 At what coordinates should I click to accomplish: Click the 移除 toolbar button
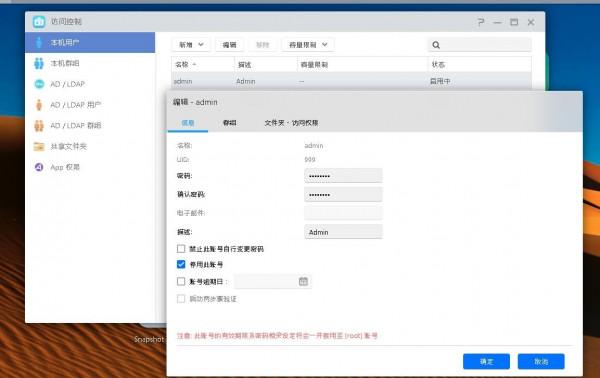pyautogui.click(x=262, y=45)
